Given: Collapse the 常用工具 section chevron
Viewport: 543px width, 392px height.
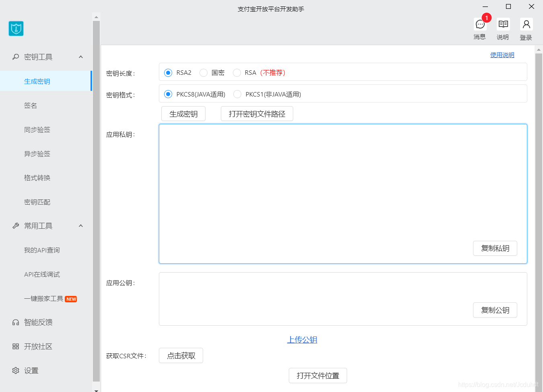Looking at the screenshot, I should pos(81,226).
